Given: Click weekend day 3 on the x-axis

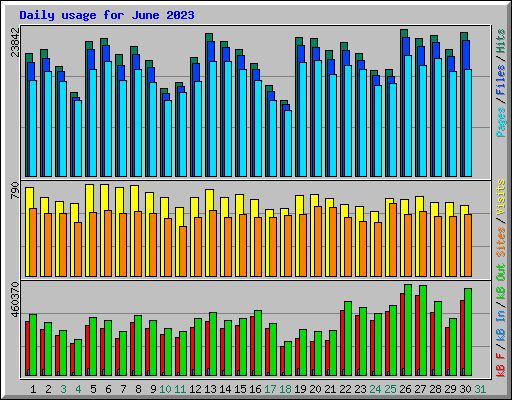Looking at the screenshot, I should (x=63, y=389).
